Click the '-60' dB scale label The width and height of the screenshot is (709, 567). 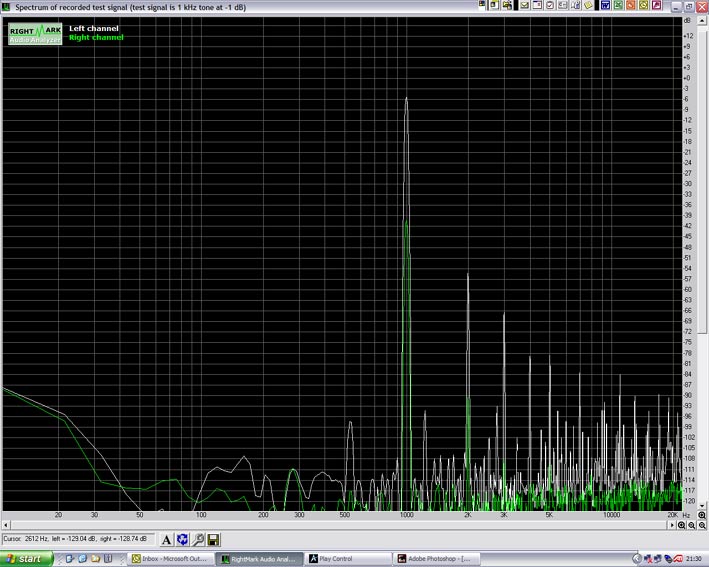point(688,289)
